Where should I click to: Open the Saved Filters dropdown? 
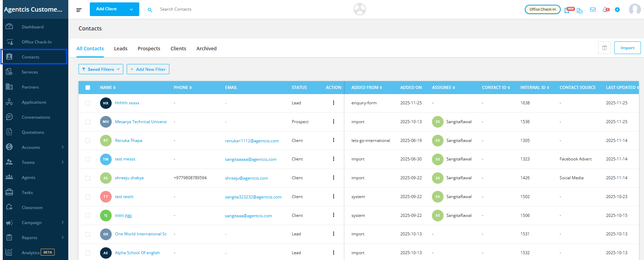click(101, 69)
